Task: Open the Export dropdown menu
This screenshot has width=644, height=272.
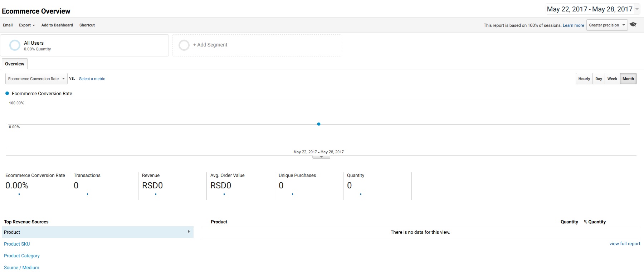Action: tap(27, 25)
